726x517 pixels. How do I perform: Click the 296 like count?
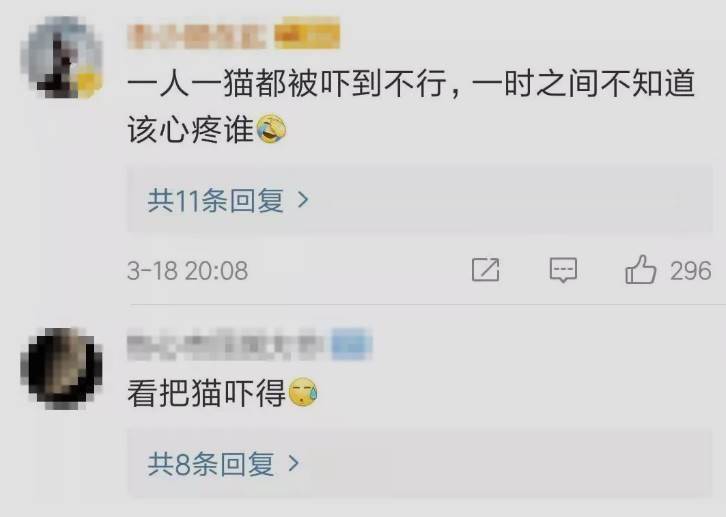[690, 271]
